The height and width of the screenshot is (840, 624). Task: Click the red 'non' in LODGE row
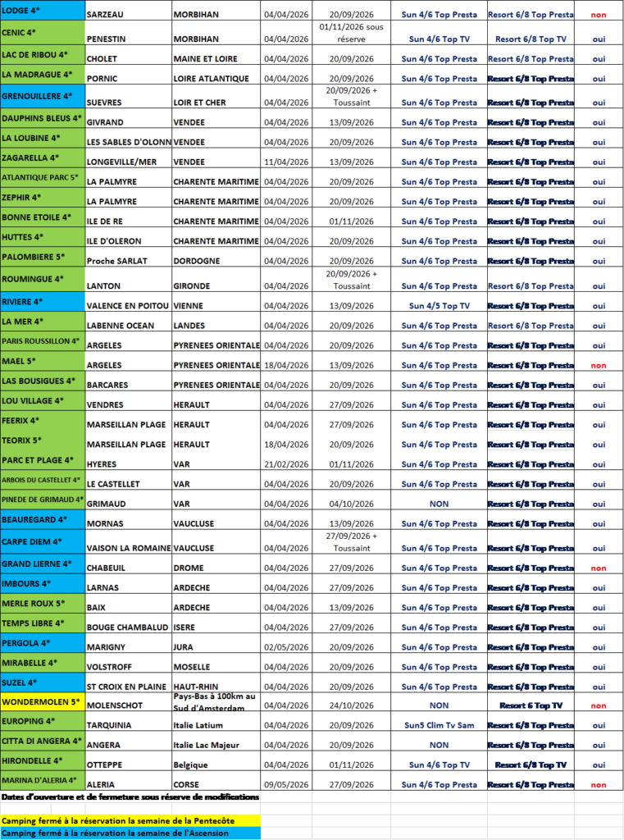pyautogui.click(x=599, y=15)
